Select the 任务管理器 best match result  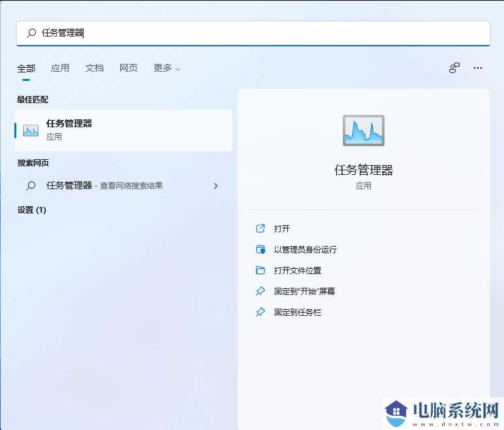123,130
